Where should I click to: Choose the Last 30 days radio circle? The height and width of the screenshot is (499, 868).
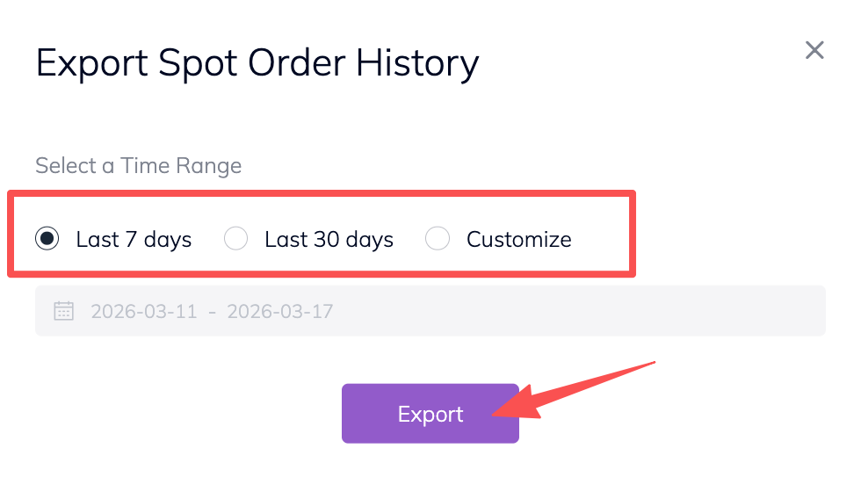235,239
